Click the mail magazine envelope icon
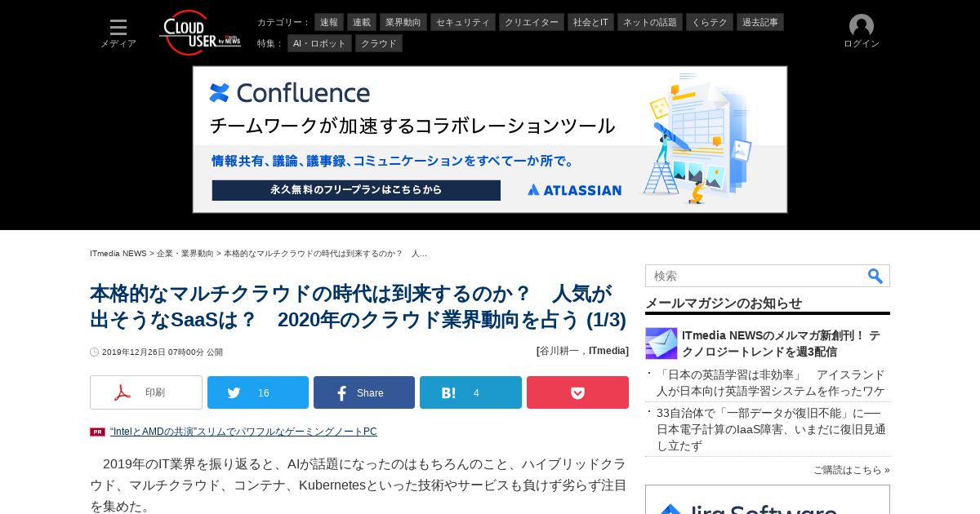This screenshot has height=514, width=980. pyautogui.click(x=661, y=343)
